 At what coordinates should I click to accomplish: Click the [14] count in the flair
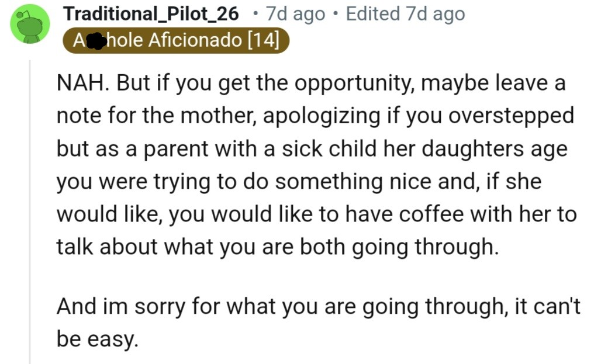pos(263,40)
